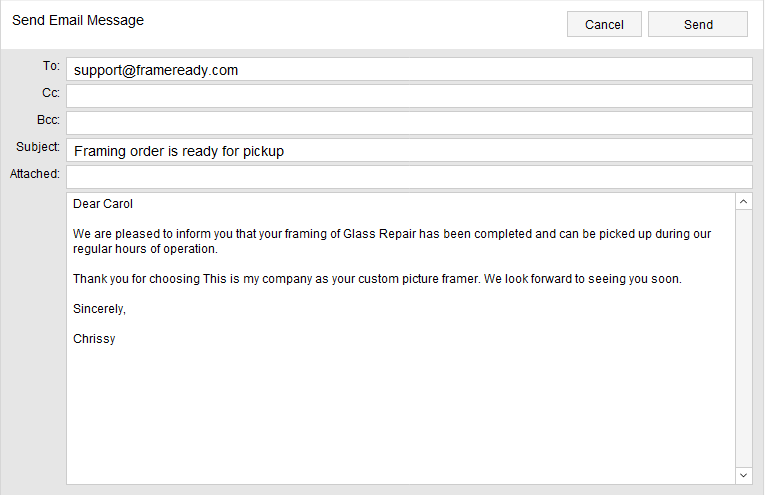Focus the Cc input field

pyautogui.click(x=409, y=96)
